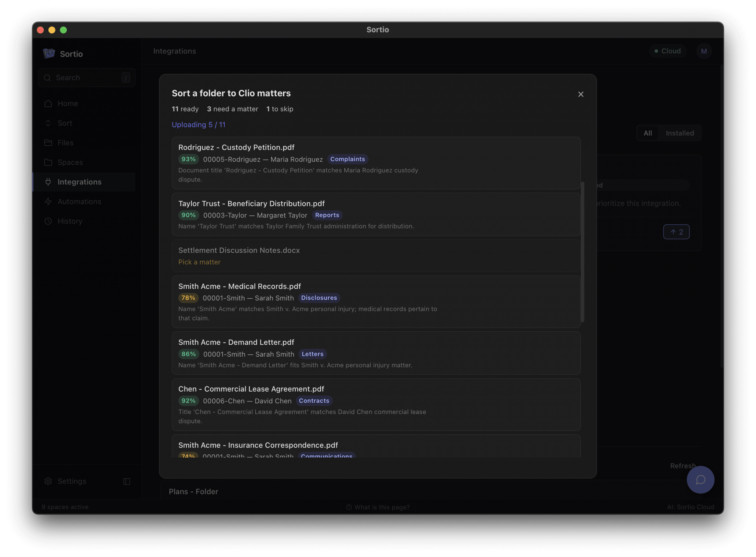Collapse the sidebar with the panel icon

[x=127, y=481]
